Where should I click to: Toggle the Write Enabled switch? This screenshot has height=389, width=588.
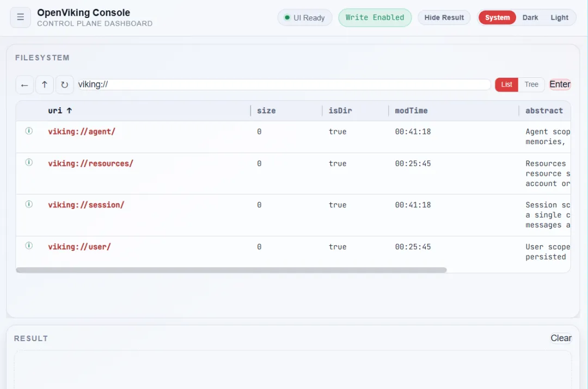pyautogui.click(x=375, y=17)
